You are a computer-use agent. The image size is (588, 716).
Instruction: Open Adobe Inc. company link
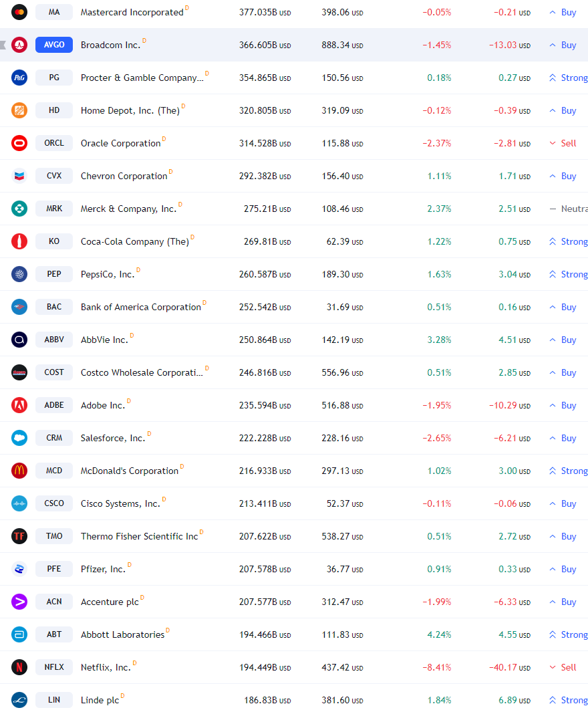click(103, 406)
